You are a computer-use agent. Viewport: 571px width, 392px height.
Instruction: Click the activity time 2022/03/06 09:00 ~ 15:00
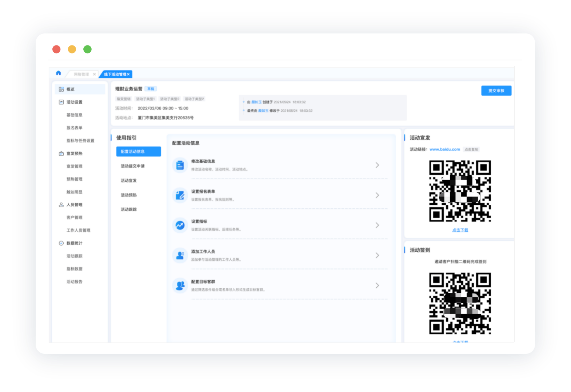163,108
